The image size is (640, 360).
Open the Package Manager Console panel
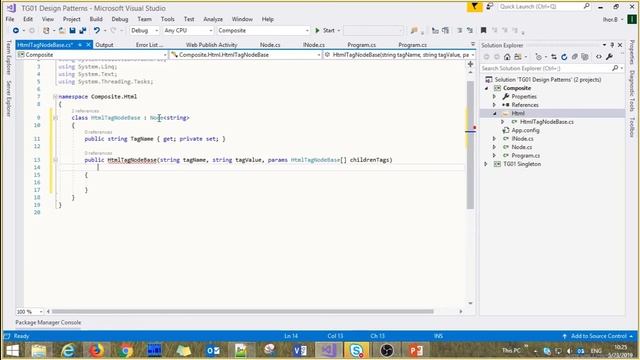tap(48, 322)
